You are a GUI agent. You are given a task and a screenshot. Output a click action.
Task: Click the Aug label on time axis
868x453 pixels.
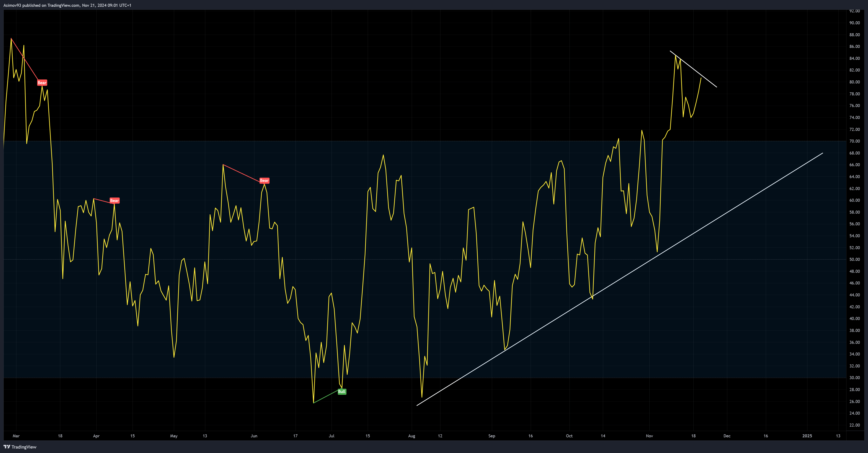[412, 436]
